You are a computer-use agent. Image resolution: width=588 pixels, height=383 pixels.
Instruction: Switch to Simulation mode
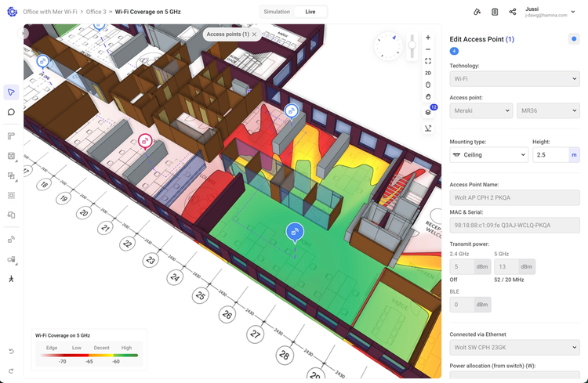pos(276,12)
